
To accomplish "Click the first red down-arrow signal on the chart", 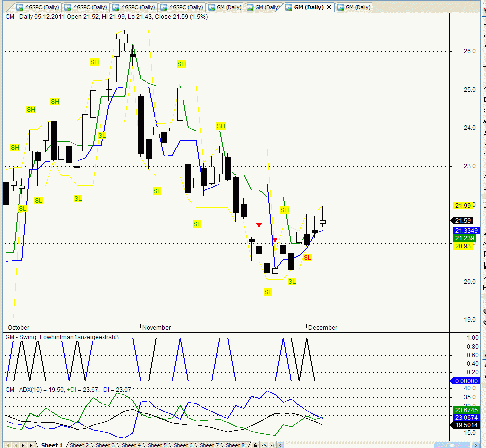I will click(259, 226).
